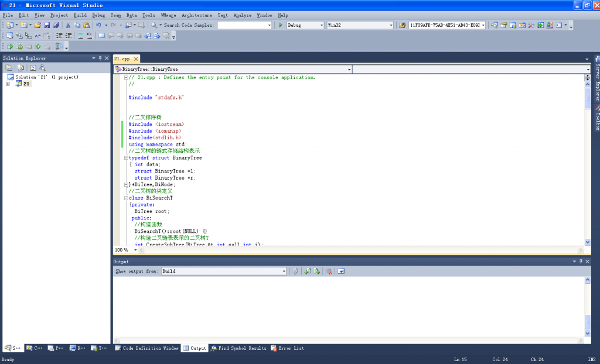
Task: Unpin the Solution Explorer panel
Action: tap(100, 58)
